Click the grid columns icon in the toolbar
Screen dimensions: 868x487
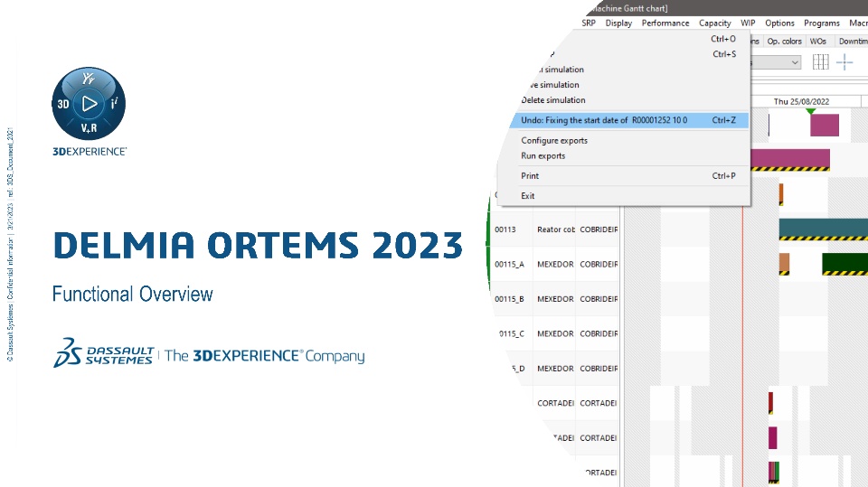pos(820,62)
